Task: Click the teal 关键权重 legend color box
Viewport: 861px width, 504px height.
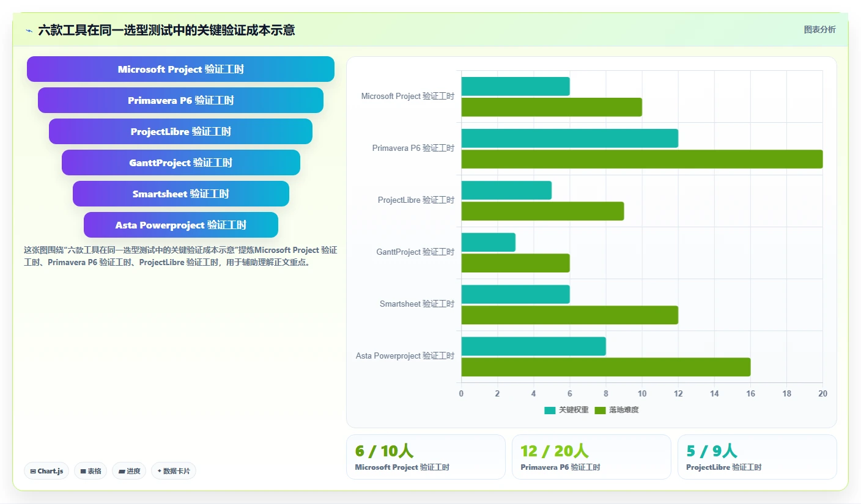Action: pos(550,410)
